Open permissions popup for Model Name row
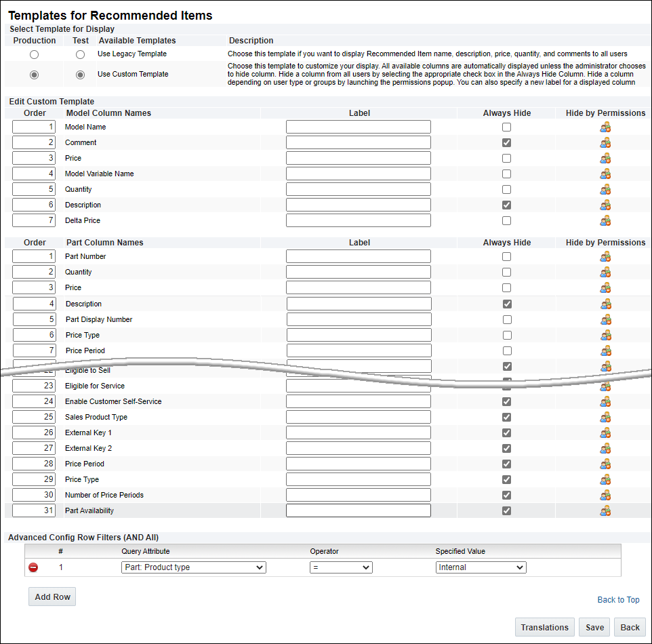This screenshot has height=644, width=652. [605, 127]
